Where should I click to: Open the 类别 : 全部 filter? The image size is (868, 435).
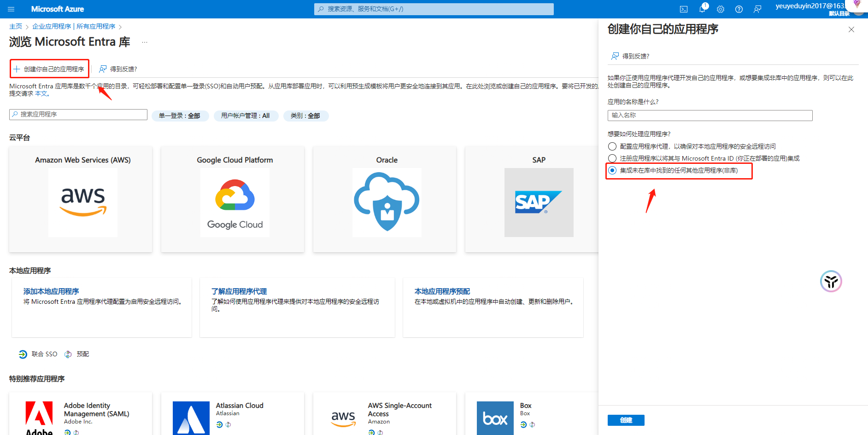[x=306, y=116]
